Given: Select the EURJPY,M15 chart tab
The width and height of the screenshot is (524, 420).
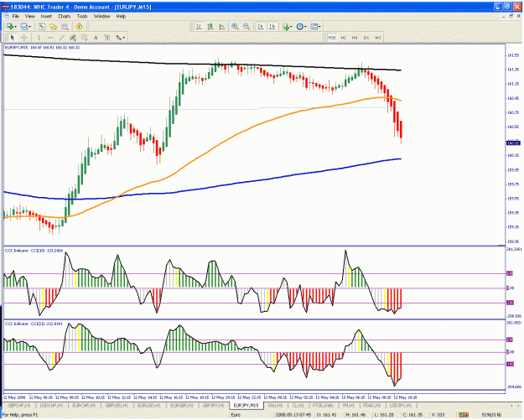Looking at the screenshot, I should [x=246, y=405].
